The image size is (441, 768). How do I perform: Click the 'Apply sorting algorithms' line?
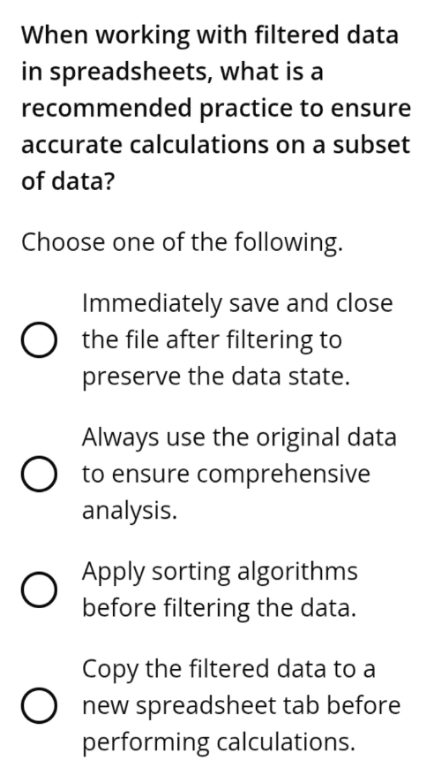coord(220,572)
